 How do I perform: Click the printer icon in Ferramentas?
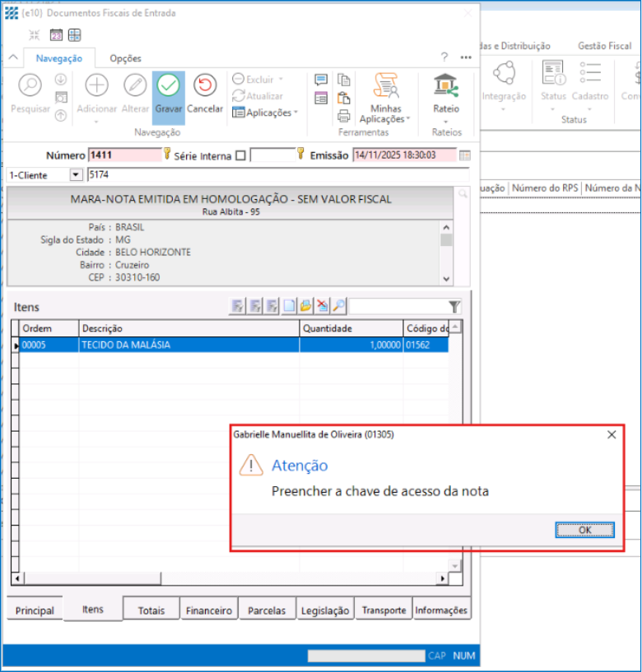(344, 115)
